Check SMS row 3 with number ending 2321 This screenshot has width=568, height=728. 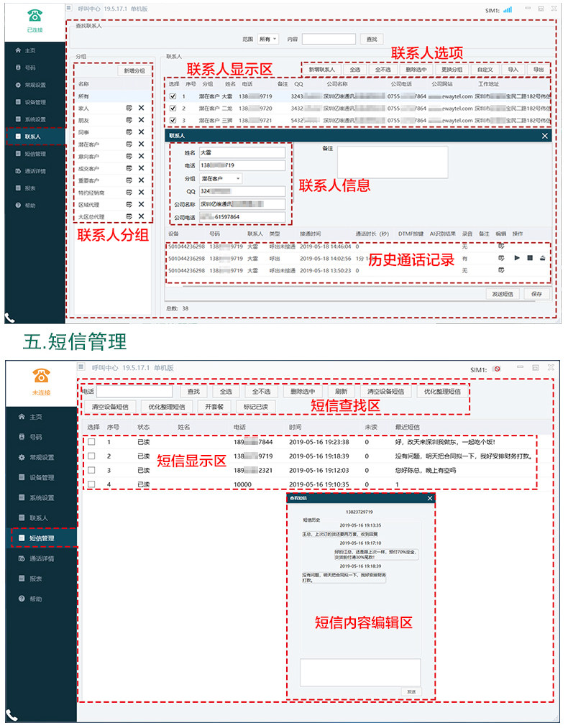coord(91,470)
